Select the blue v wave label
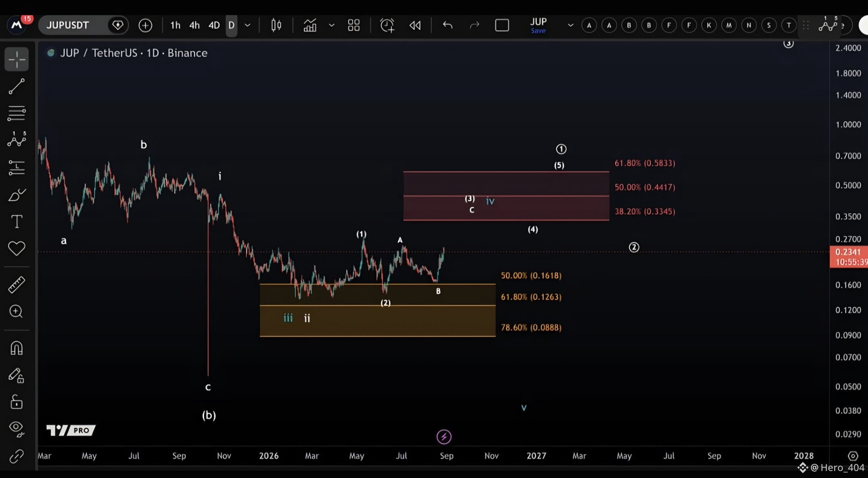Screen dimensions: 868x478 coord(524,408)
